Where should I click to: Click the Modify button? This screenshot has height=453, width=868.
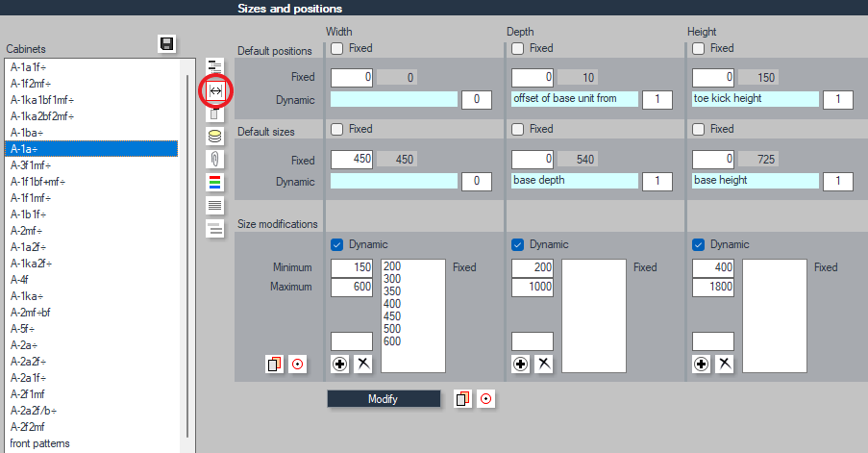[x=384, y=399]
